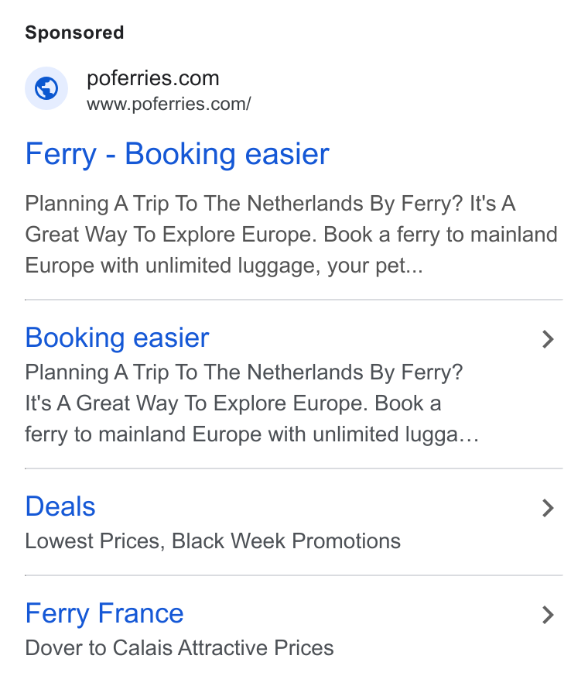This screenshot has width=588, height=700.
Task: Open the Booking easier sitelink
Action: click(117, 338)
